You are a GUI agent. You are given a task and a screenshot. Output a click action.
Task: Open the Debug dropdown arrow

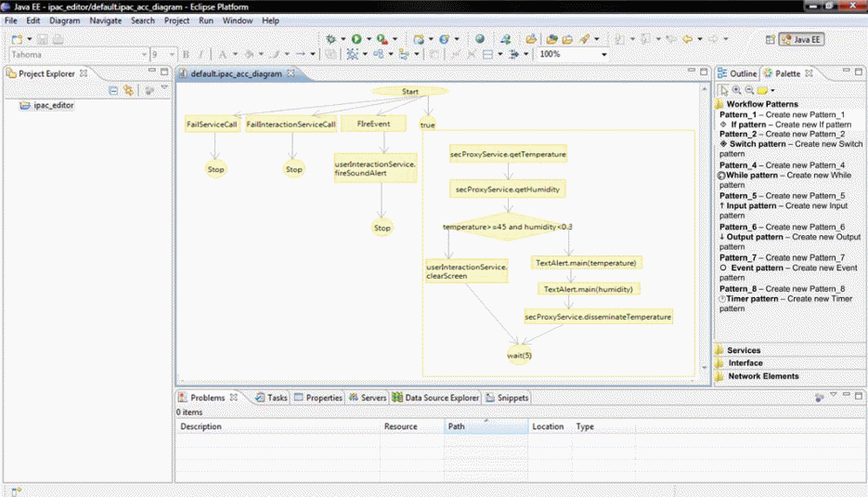click(343, 39)
